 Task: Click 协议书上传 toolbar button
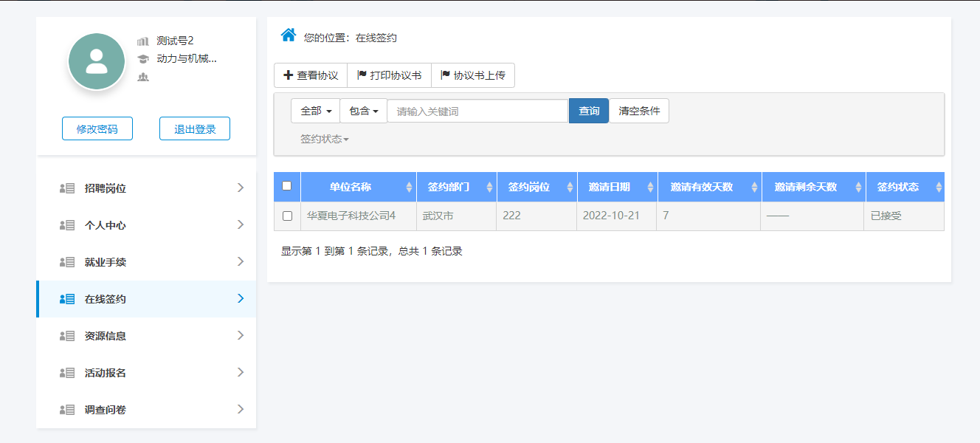[472, 75]
